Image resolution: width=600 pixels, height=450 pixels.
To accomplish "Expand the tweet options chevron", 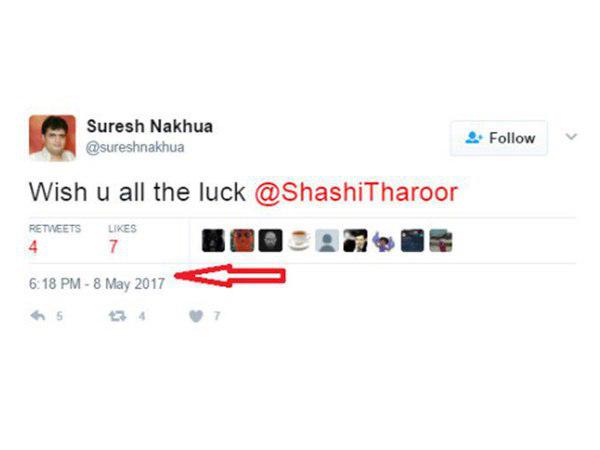I will coord(571,137).
